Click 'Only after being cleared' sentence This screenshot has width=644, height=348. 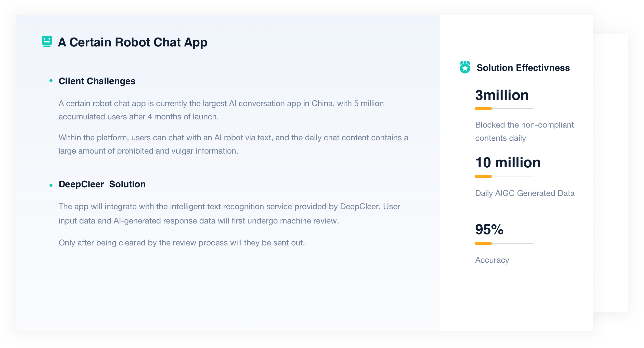182,243
